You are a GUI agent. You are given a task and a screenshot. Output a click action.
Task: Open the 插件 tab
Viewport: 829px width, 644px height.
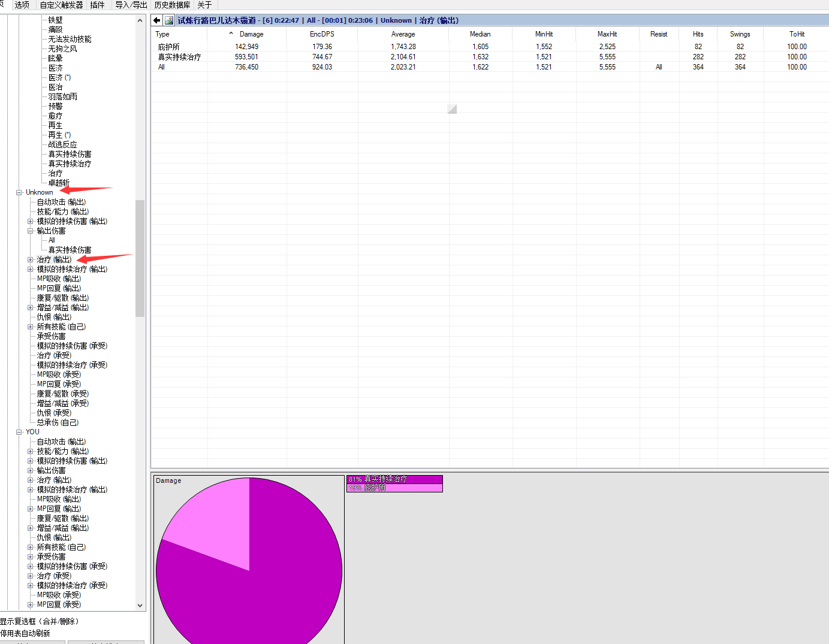pyautogui.click(x=97, y=5)
